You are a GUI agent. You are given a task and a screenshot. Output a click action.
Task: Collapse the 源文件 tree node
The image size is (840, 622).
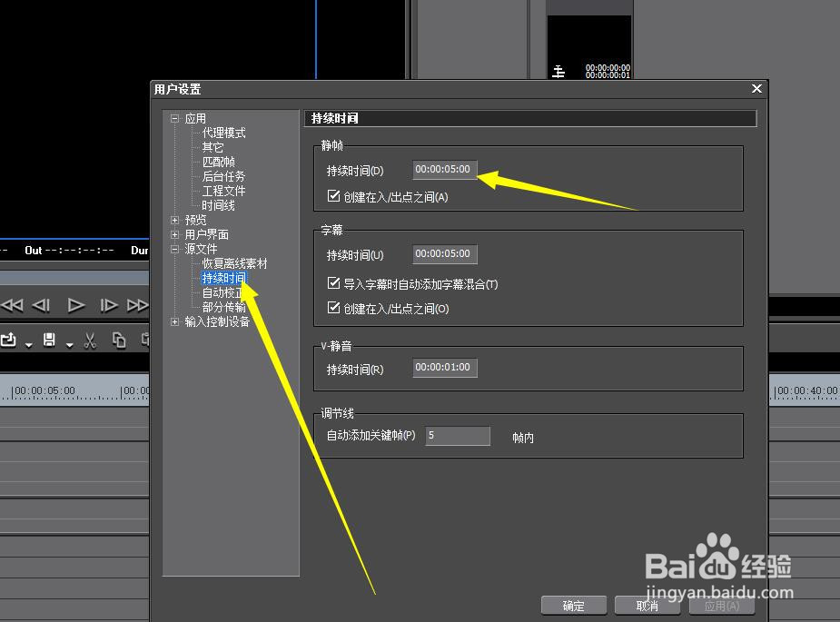[x=174, y=249]
